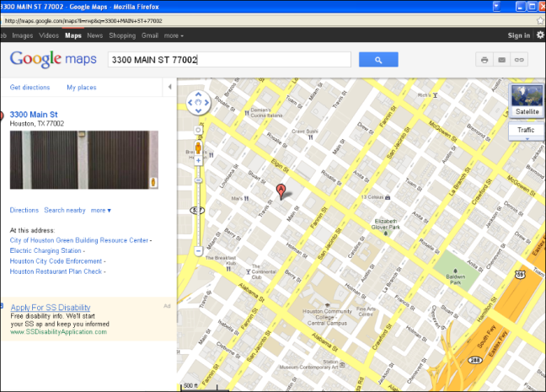This screenshot has width=546, height=392.
Task: Zoom in with the plus button
Action: (198, 161)
